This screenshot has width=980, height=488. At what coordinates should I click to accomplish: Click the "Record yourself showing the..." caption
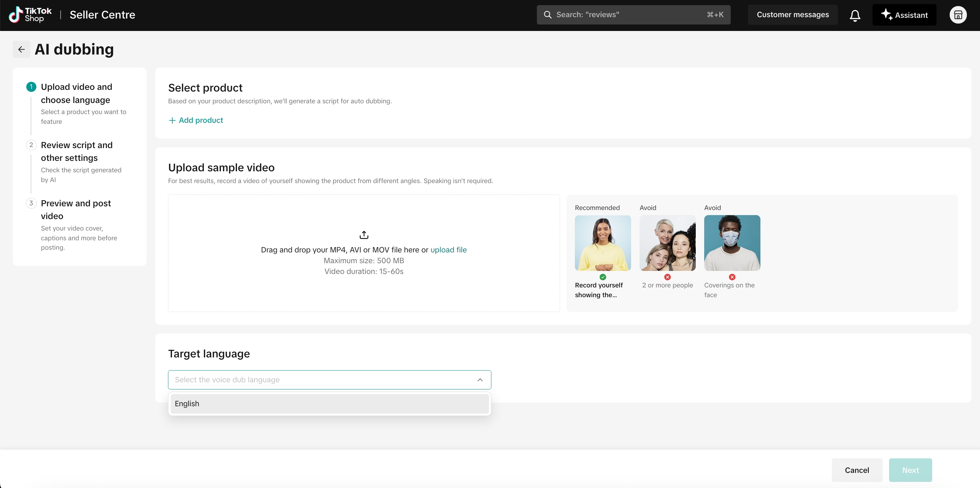point(599,290)
